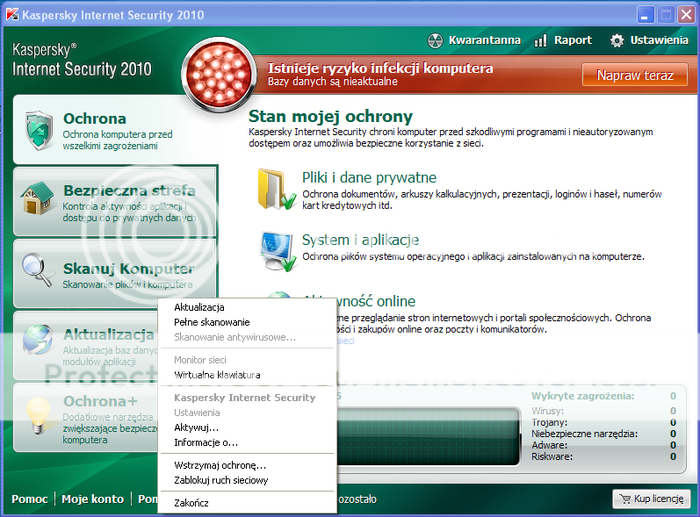Click the Bezpieczna strefa house icon

pos(37,198)
